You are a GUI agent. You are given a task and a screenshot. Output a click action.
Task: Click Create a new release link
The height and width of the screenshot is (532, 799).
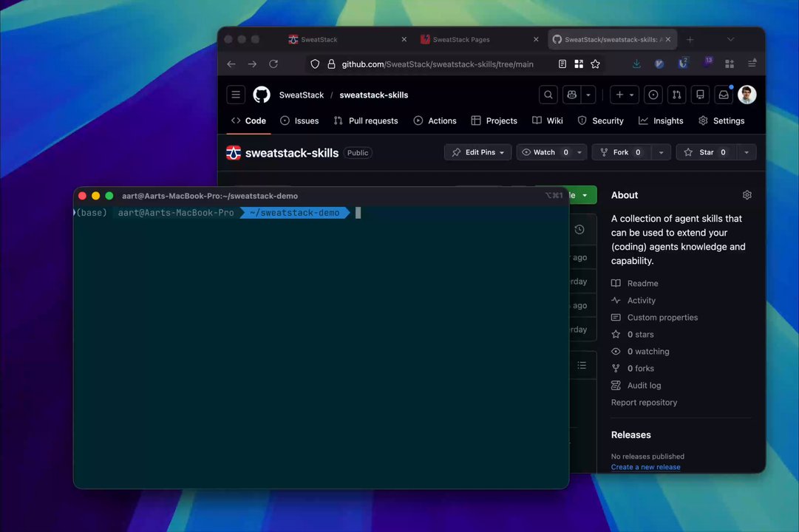click(x=645, y=467)
